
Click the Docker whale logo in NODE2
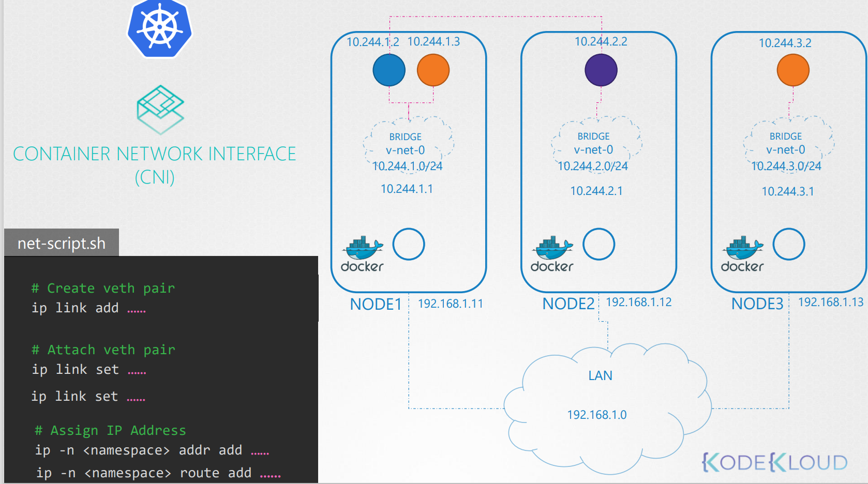pos(552,254)
